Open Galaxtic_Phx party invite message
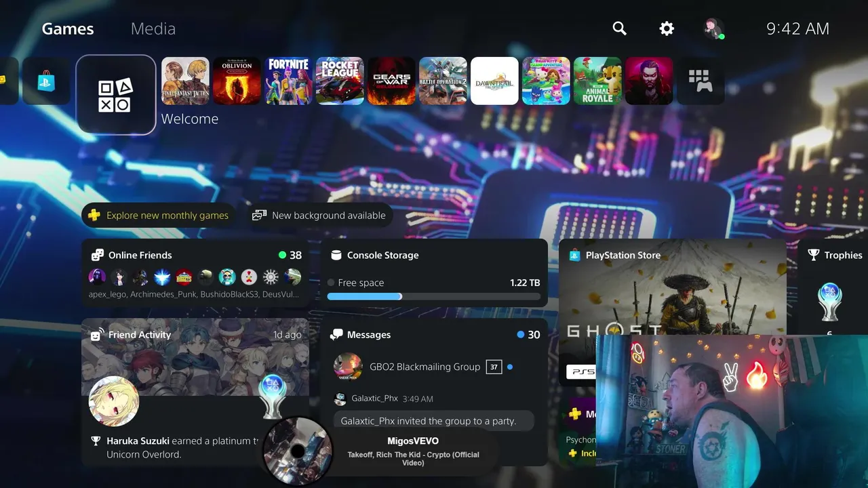 pyautogui.click(x=434, y=421)
